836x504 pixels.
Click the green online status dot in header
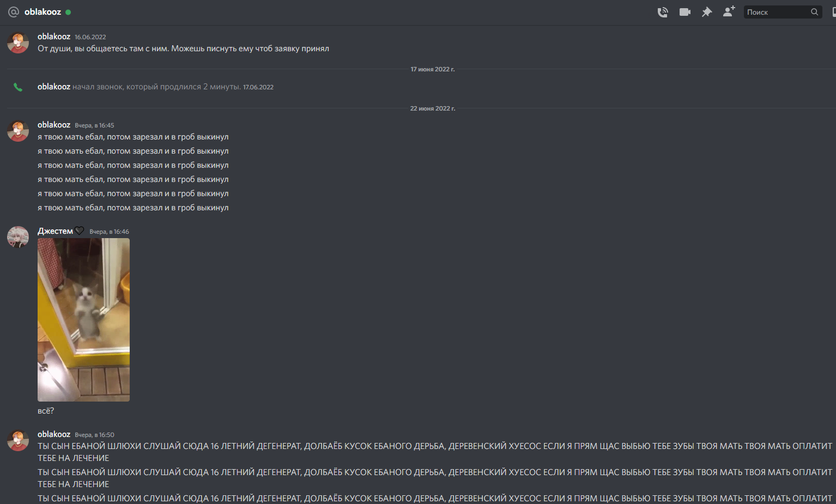68,12
